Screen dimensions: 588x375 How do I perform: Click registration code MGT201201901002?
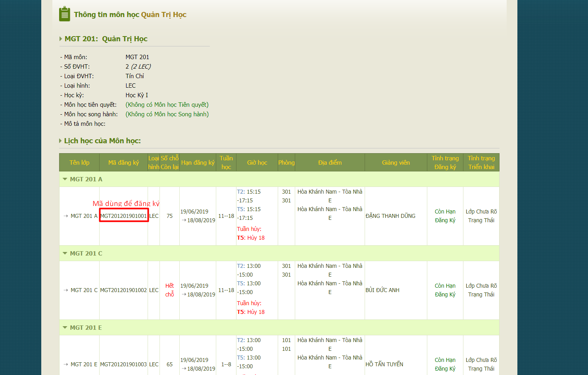(123, 290)
